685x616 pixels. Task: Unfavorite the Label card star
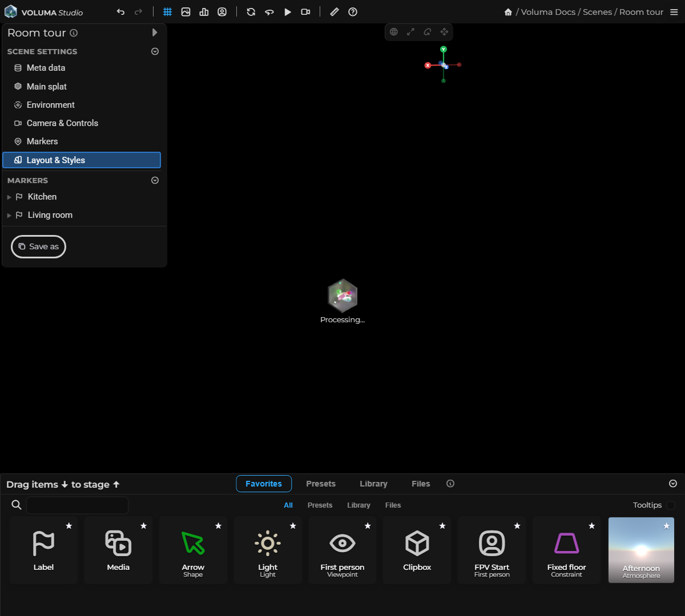[x=69, y=526]
